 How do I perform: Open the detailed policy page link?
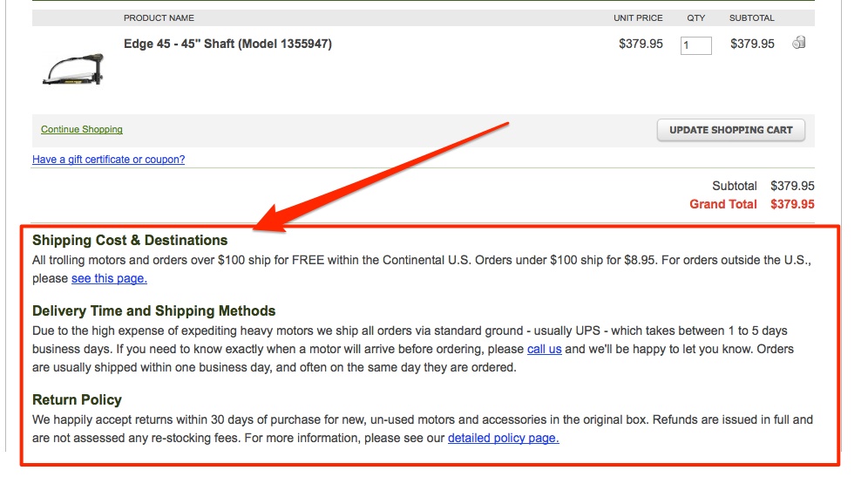[503, 438]
